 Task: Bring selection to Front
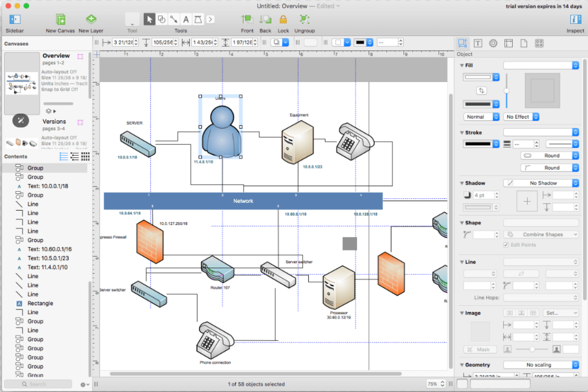coord(247,20)
